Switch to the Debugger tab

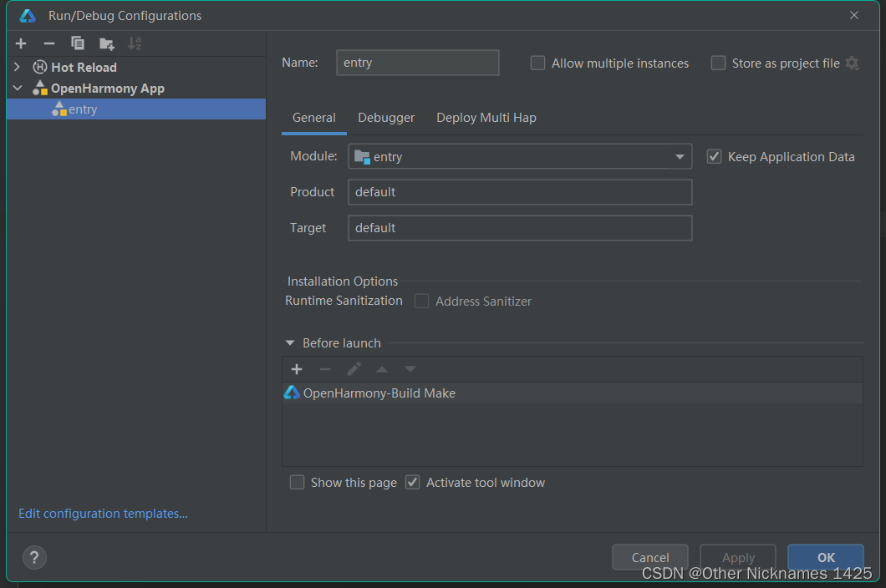click(385, 118)
